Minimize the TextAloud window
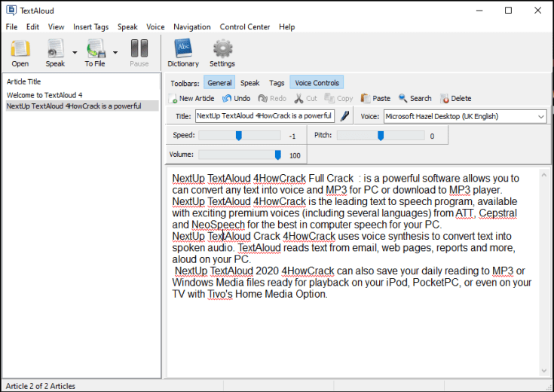The height and width of the screenshot is (392, 554). [x=479, y=11]
